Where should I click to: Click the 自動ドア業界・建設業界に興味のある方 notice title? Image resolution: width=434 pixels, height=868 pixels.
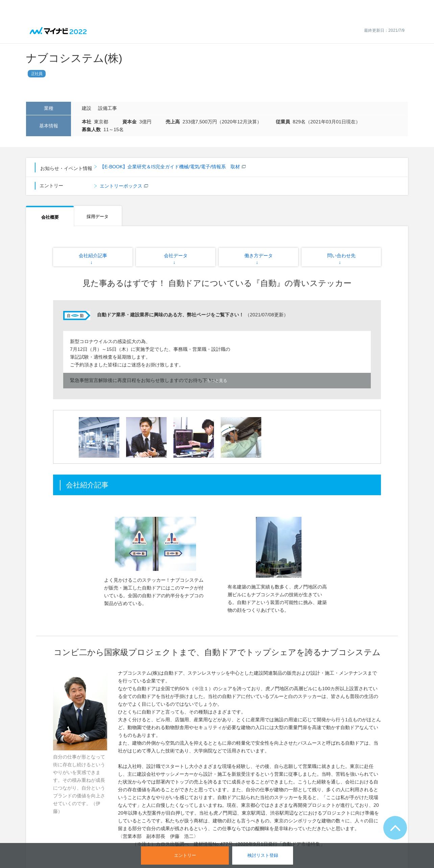(170, 315)
